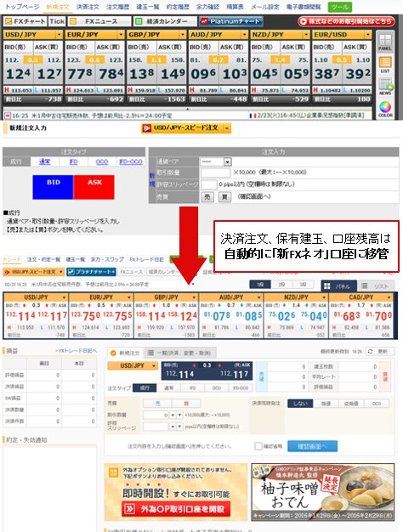Open トップページ in top navigation
The height and width of the screenshot is (532, 403).
point(22,7)
